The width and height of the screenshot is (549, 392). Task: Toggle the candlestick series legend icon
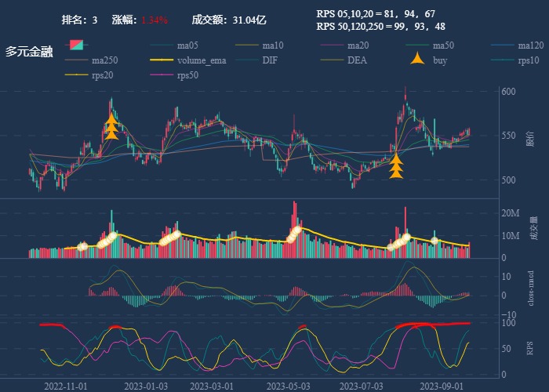point(78,45)
